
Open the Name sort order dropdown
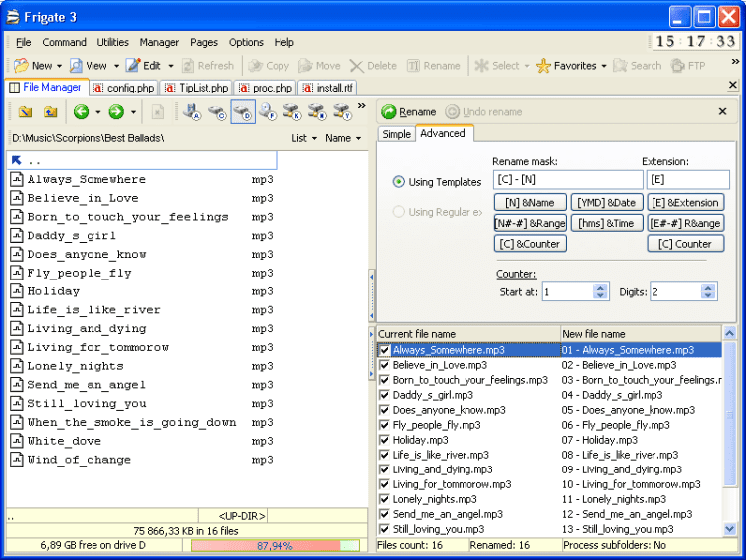click(344, 138)
